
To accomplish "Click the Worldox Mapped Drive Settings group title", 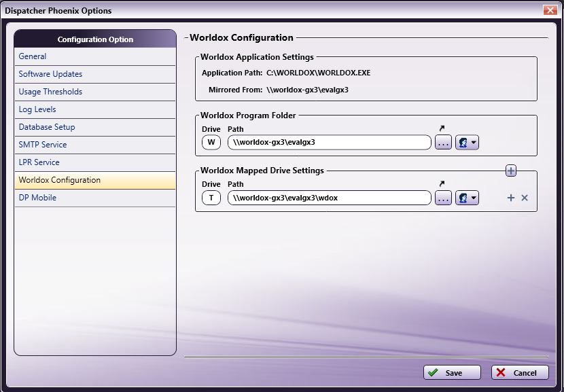I will (262, 171).
